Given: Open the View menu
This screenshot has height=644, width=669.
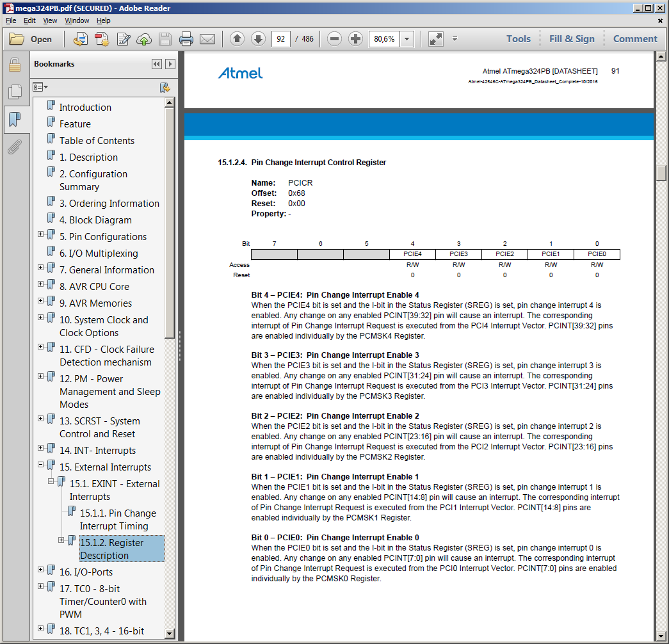Looking at the screenshot, I should tap(50, 20).
